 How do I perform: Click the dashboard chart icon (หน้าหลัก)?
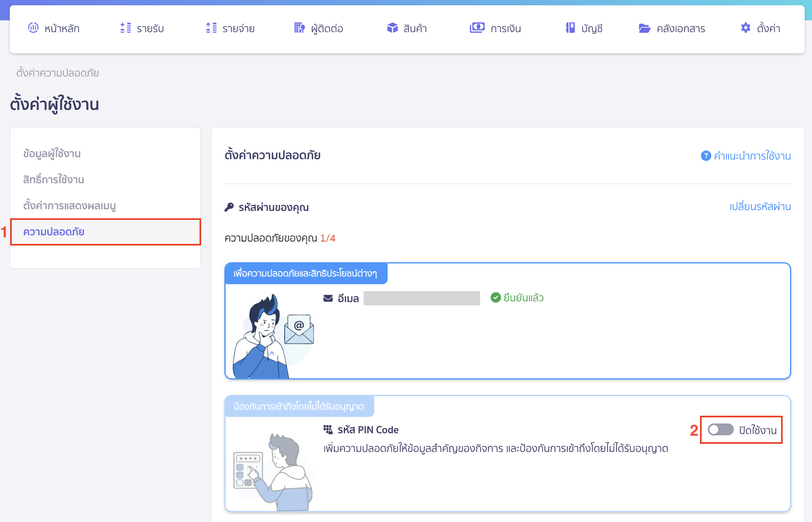click(33, 28)
